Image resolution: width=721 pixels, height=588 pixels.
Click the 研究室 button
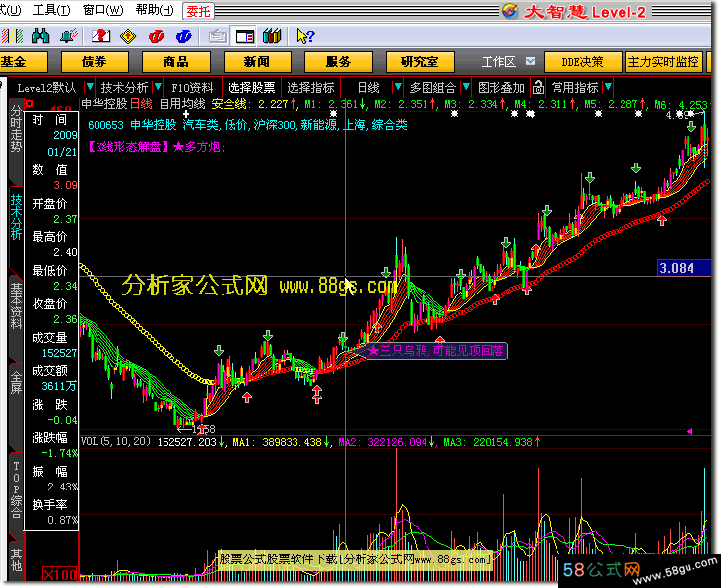(420, 62)
